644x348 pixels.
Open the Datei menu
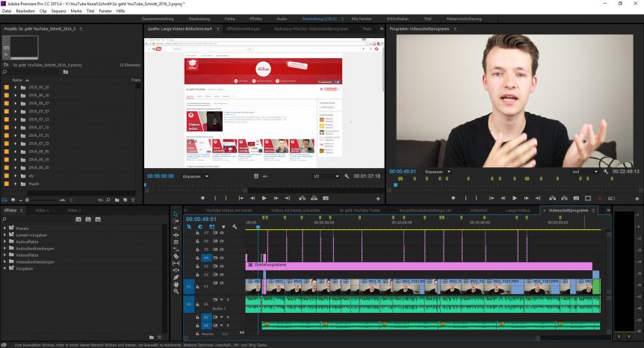tap(7, 11)
